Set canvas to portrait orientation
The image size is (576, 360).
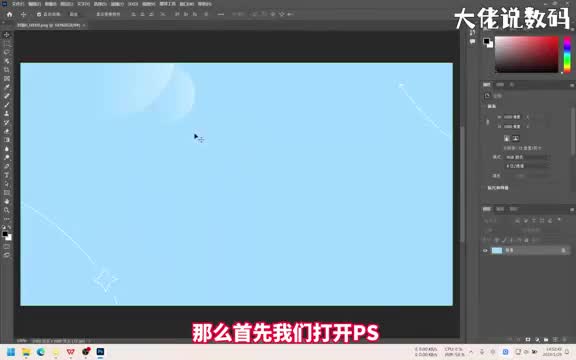(x=507, y=138)
